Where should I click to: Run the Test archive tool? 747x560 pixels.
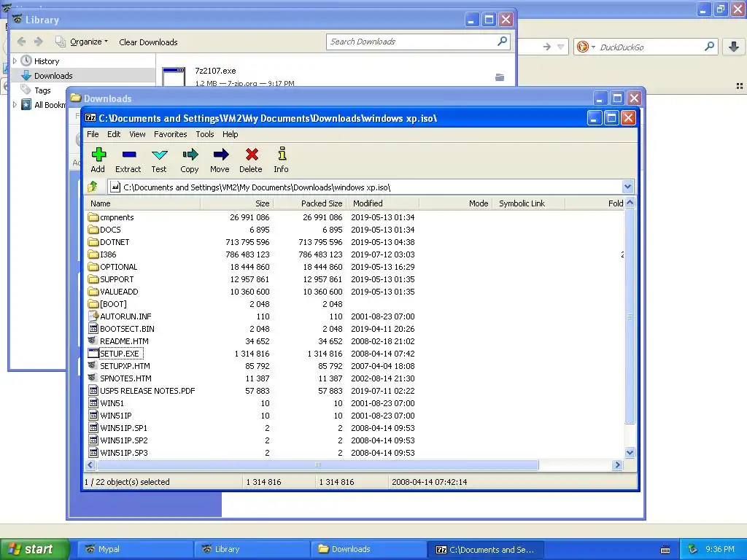pyautogui.click(x=159, y=155)
